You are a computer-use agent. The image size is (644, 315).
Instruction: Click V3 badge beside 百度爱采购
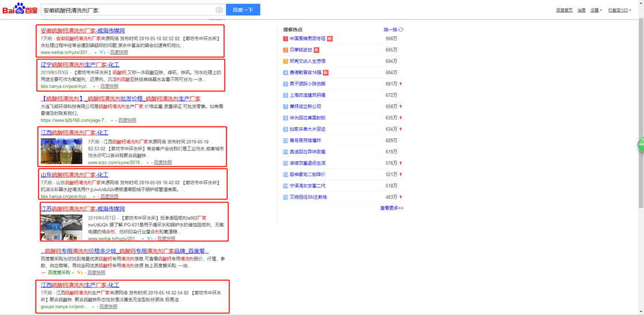(80, 272)
